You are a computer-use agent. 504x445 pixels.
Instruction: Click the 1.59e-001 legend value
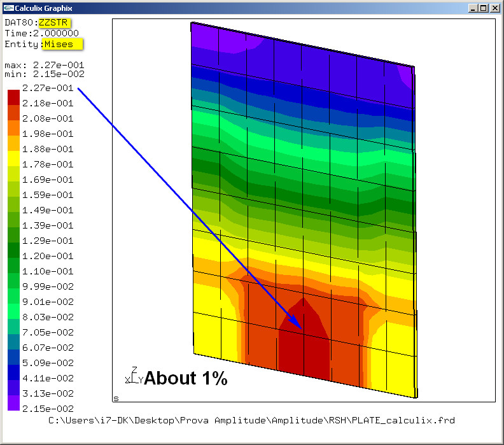[48, 195]
